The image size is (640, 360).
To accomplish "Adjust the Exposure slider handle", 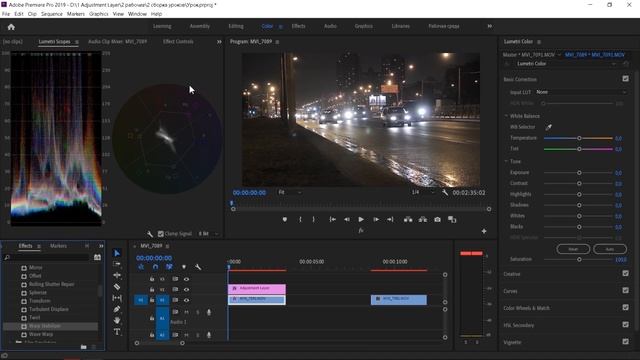I will tap(579, 173).
